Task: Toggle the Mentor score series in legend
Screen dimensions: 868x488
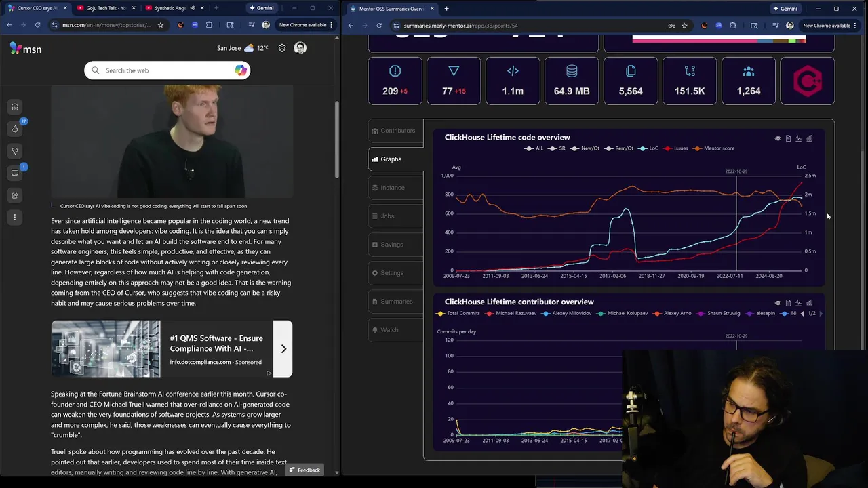Action: pos(713,148)
